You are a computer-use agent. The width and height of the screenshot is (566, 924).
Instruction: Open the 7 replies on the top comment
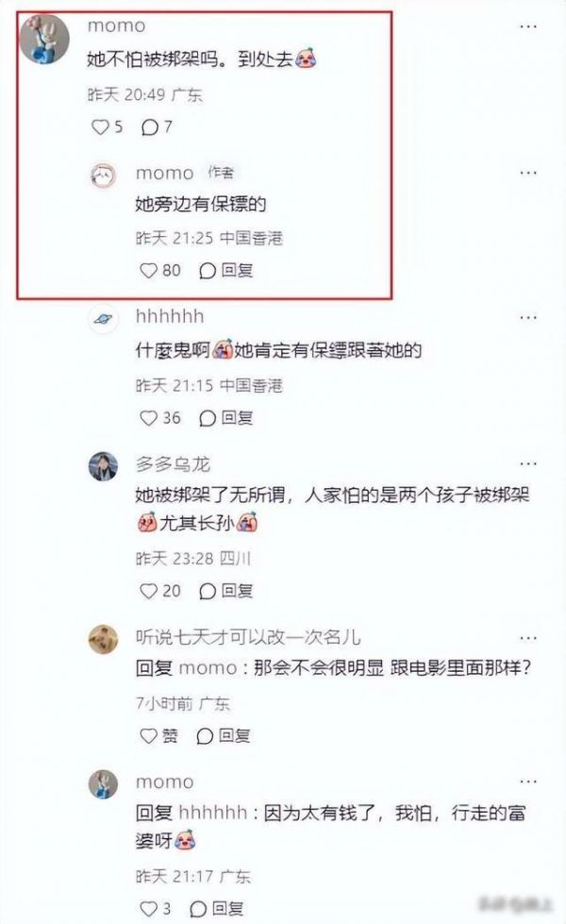click(157, 126)
